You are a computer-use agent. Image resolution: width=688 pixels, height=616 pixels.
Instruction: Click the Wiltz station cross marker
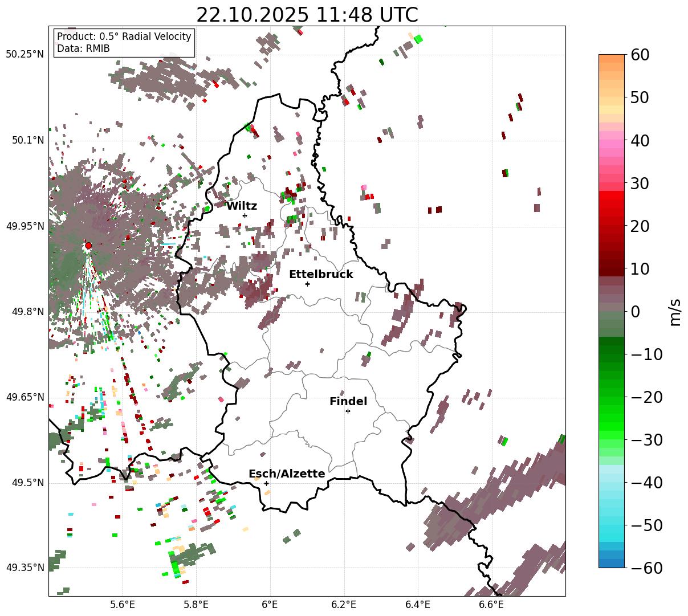click(245, 215)
